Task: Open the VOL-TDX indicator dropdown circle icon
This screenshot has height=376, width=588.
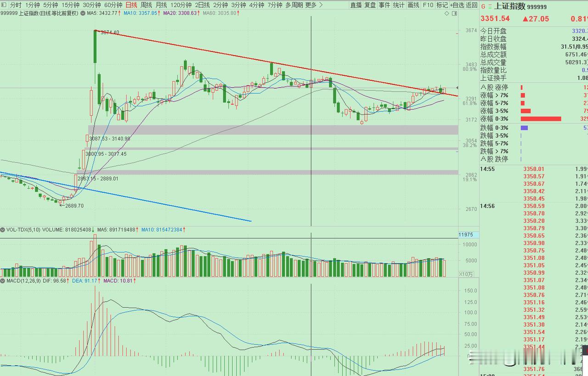Action: [3, 229]
